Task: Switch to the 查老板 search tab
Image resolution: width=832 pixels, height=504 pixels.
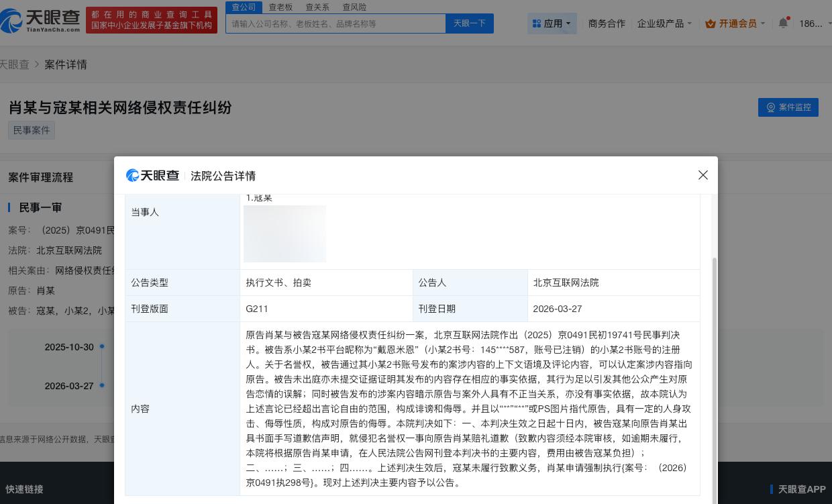Action: pyautogui.click(x=280, y=7)
